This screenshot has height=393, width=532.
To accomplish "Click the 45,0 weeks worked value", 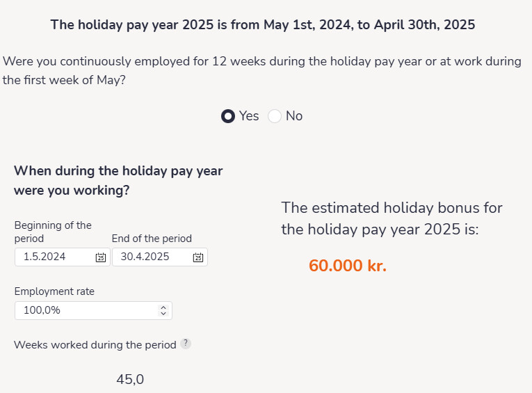I will (x=130, y=379).
